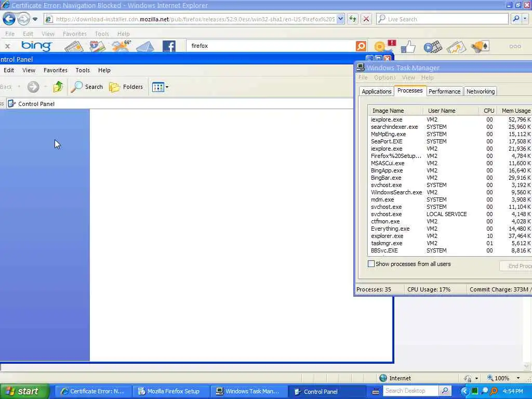Expand the address bar URL history dropdown

tap(341, 19)
